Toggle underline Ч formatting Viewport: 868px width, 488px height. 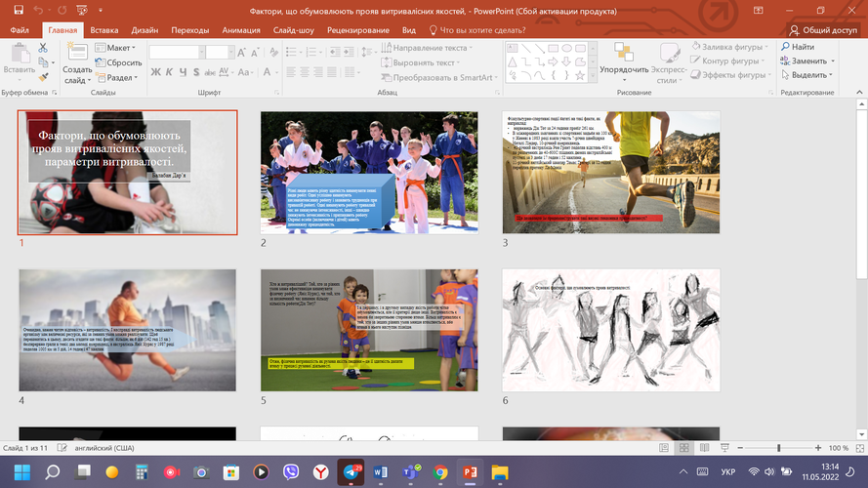183,72
